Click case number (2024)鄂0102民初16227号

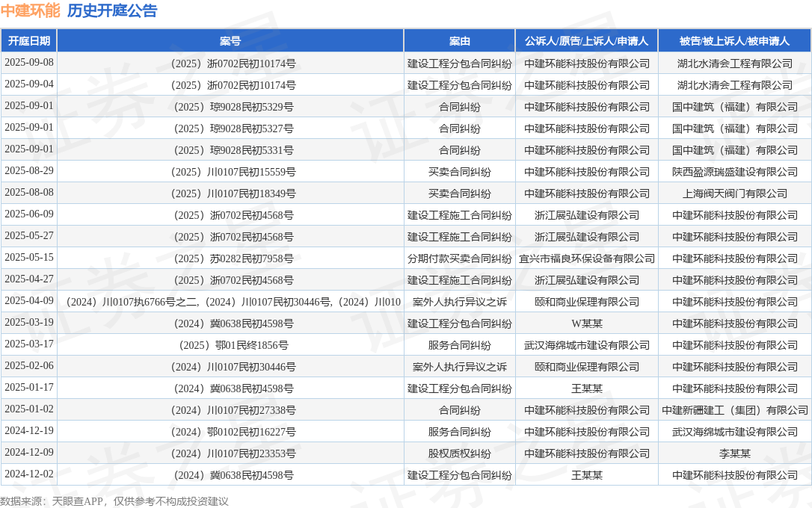[233, 433]
